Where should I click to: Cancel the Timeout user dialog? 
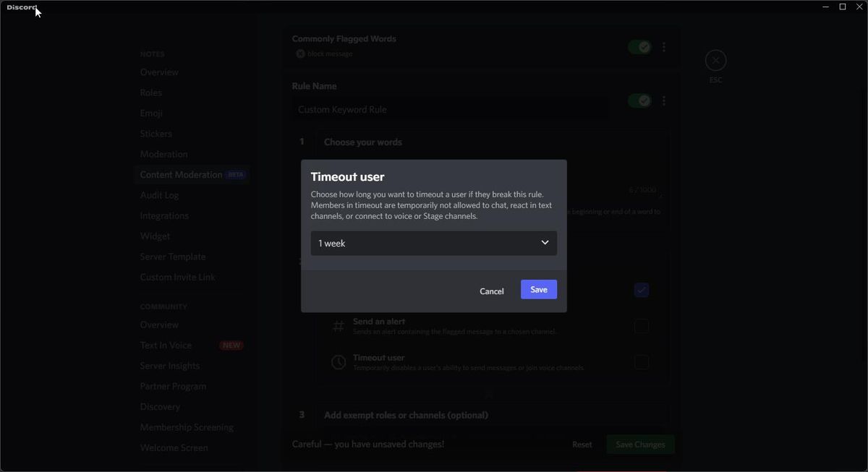491,290
